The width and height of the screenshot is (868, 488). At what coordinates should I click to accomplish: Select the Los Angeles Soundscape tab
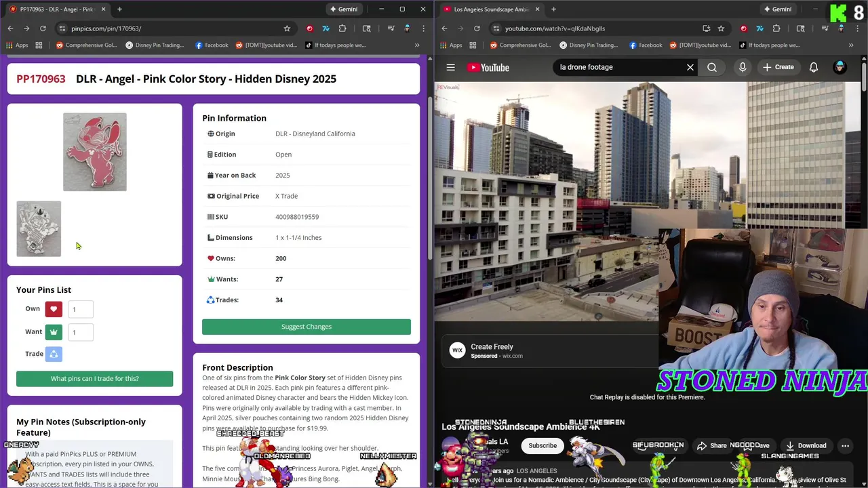pos(490,9)
